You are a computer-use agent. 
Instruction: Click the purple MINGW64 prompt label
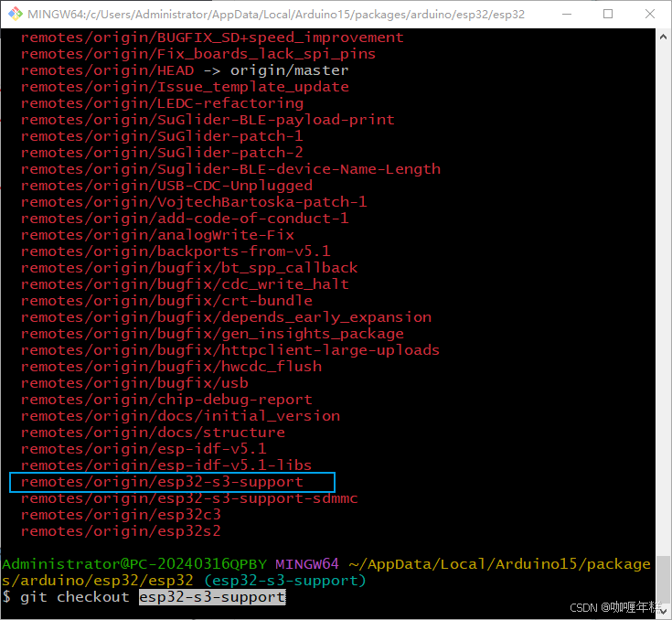click(x=307, y=564)
